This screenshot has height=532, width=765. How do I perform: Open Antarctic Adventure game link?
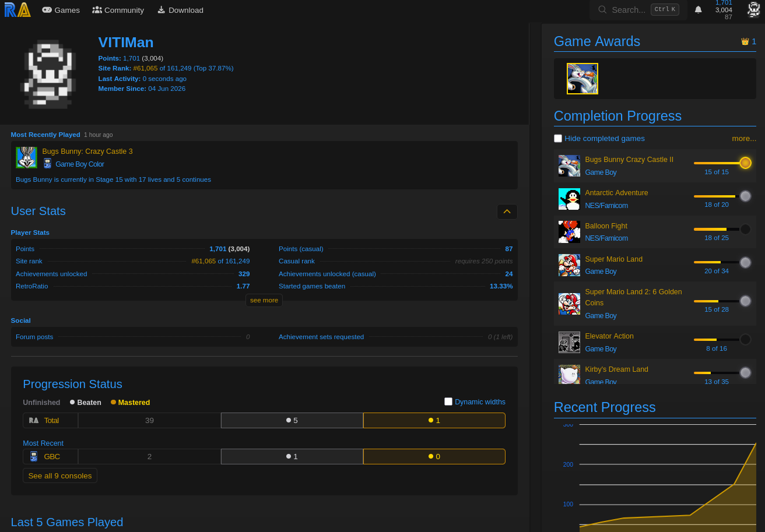pos(616,193)
